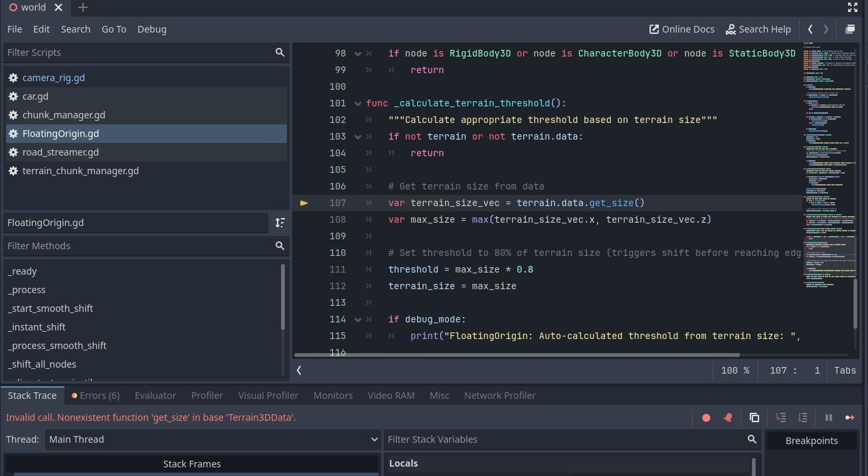
Task: Toggle distraction-free mode with expand arrows icon
Action: pos(853,7)
